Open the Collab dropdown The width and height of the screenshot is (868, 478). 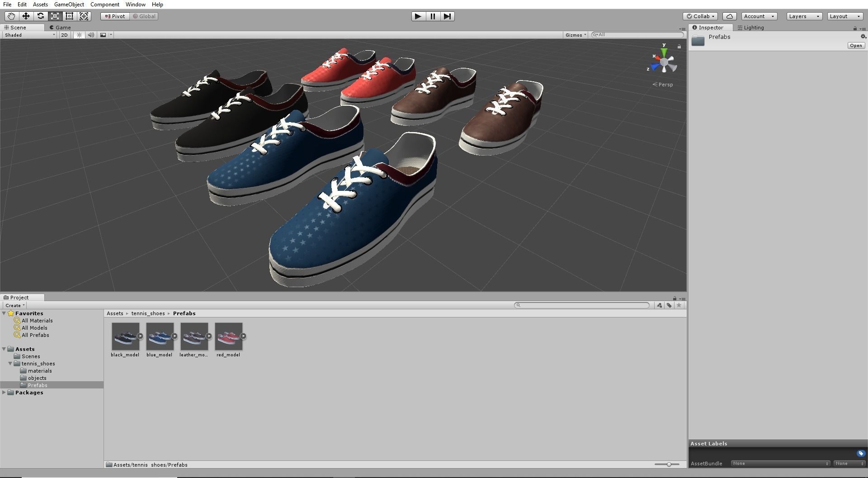[700, 16]
